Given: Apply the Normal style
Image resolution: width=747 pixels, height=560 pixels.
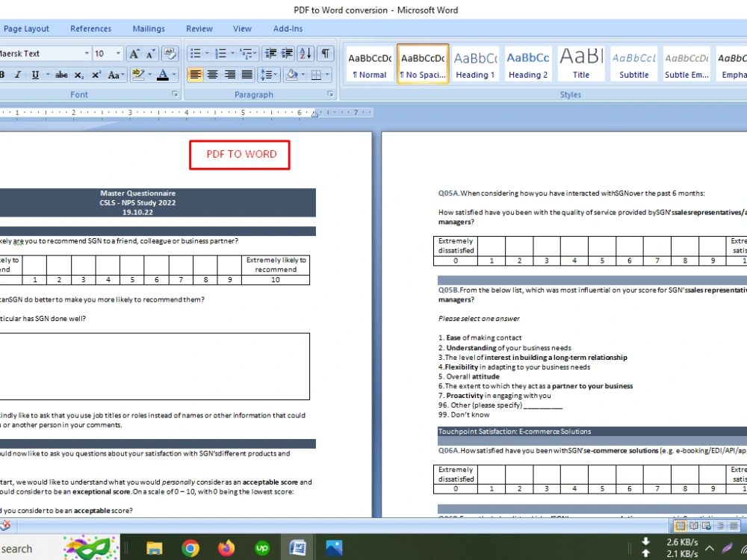Looking at the screenshot, I should point(370,64).
